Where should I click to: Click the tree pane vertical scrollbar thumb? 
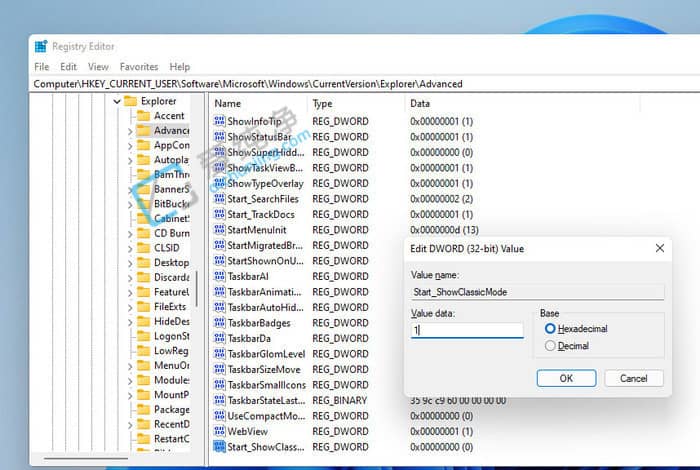point(196,288)
